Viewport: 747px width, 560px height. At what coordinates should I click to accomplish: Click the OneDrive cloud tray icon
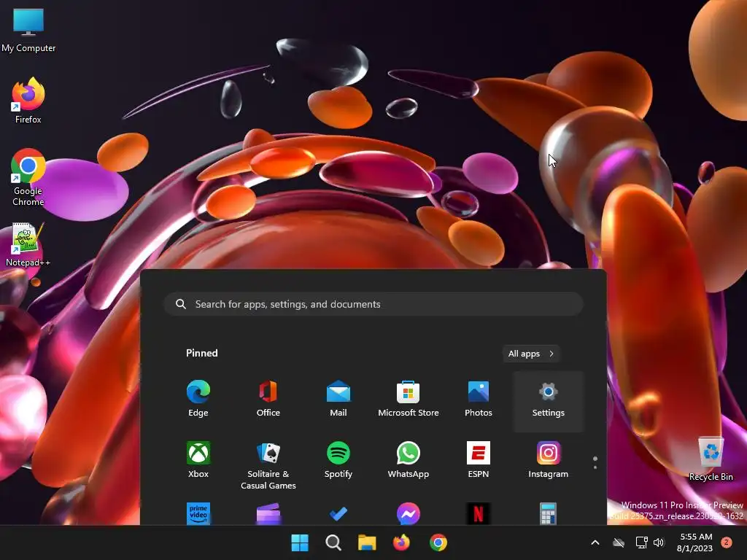pyautogui.click(x=619, y=542)
